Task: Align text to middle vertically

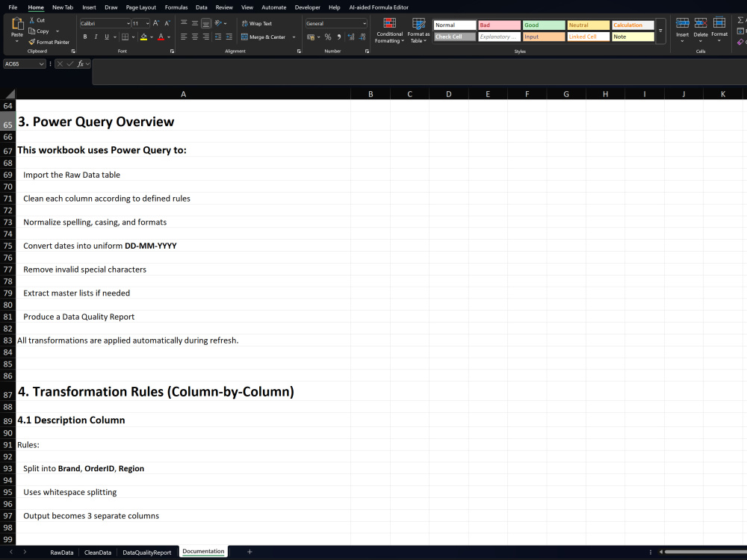Action: point(195,23)
